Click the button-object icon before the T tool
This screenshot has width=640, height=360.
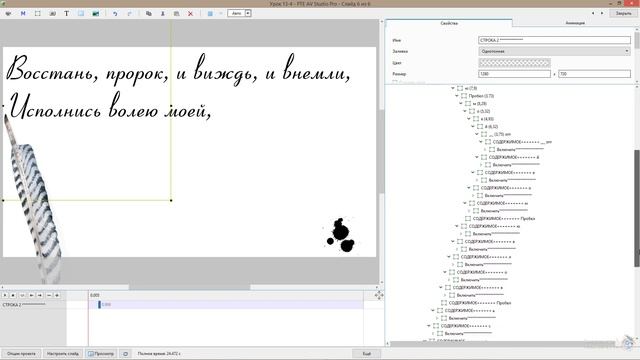point(52,13)
